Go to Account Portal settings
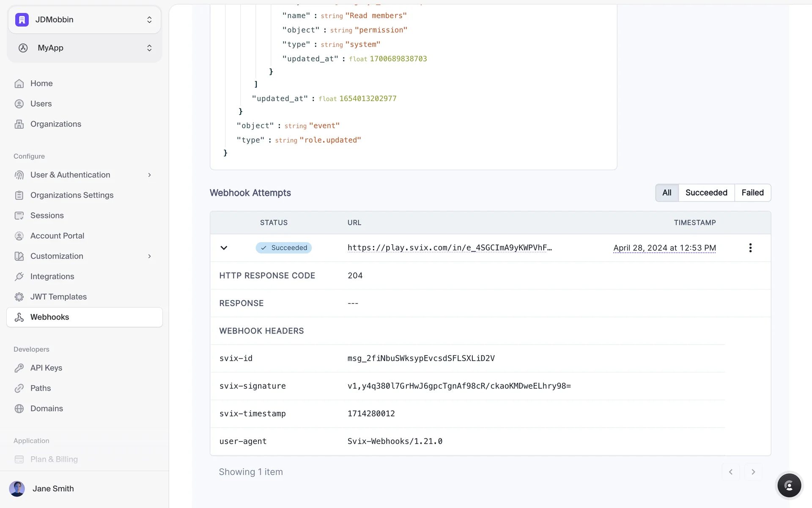The height and width of the screenshot is (508, 812). [x=57, y=236]
